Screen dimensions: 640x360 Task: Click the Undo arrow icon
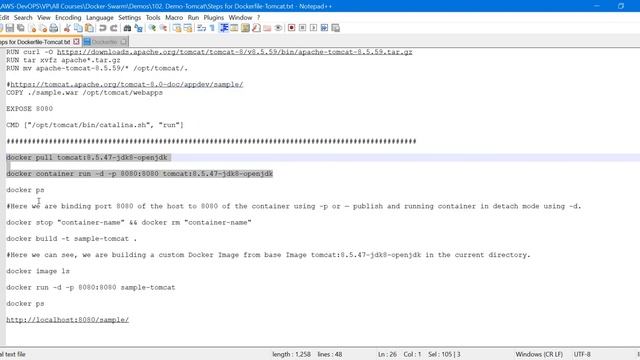102,28
